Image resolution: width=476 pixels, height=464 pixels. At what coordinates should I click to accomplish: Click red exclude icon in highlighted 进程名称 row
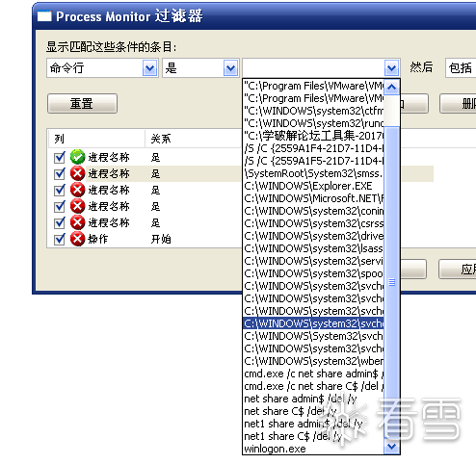tap(77, 173)
